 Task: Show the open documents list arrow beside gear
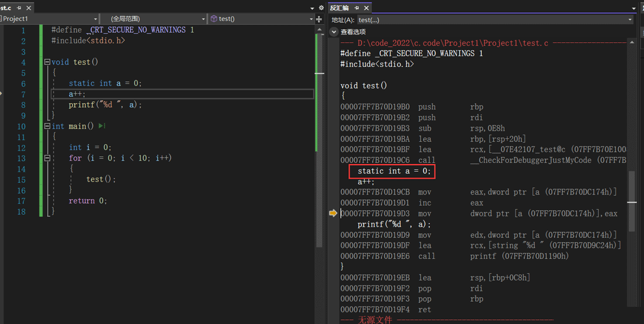point(312,8)
